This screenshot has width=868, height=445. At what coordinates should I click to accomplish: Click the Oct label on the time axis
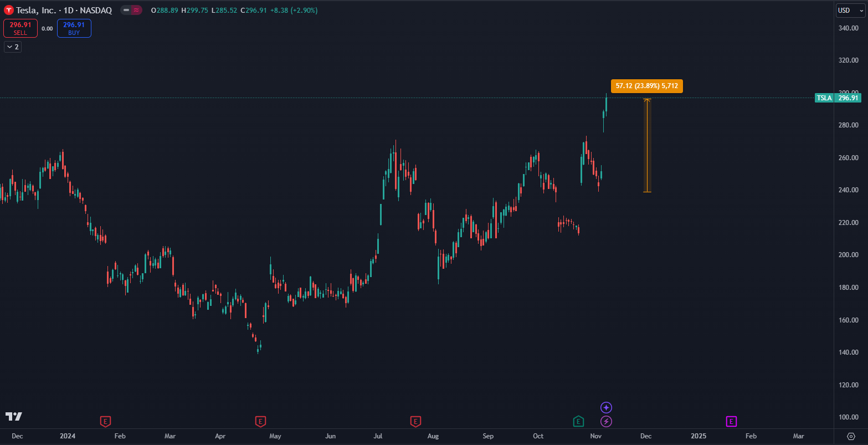538,436
